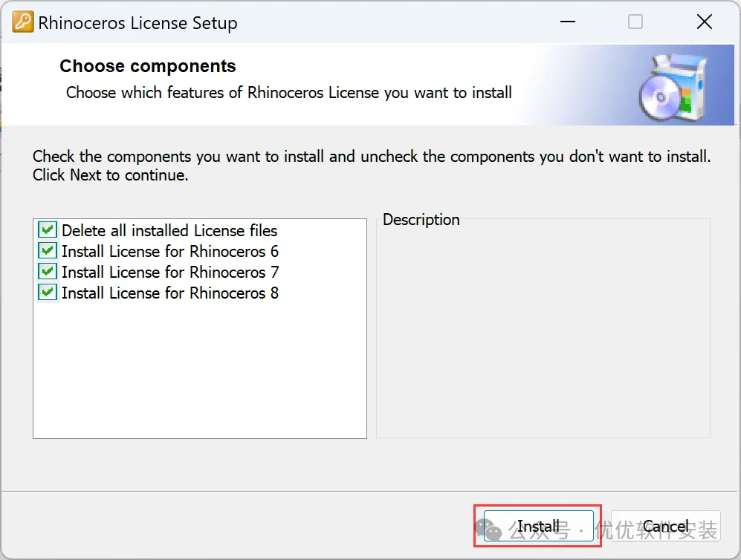Click inside the empty Description panel
Viewport: 741px width, 560px height.
[x=543, y=334]
